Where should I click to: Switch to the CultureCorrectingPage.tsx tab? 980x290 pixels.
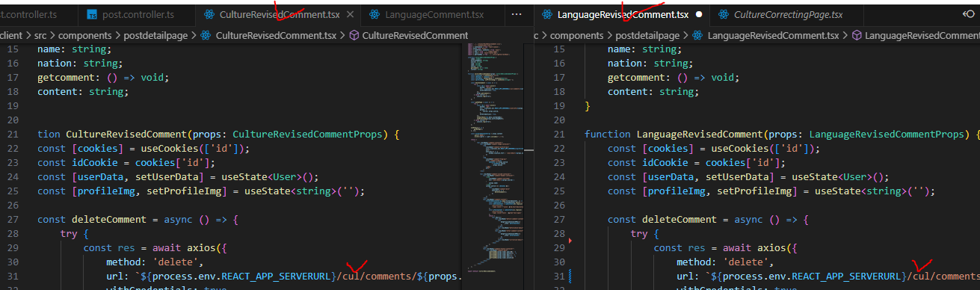(788, 14)
